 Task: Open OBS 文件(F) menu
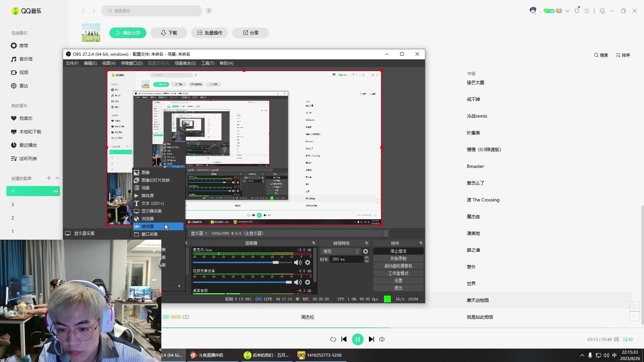(72, 63)
